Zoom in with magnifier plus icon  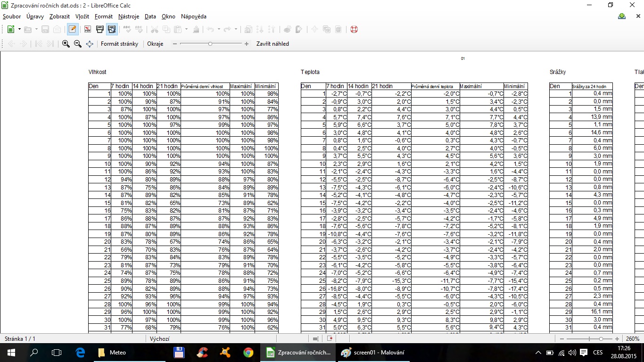click(66, 44)
